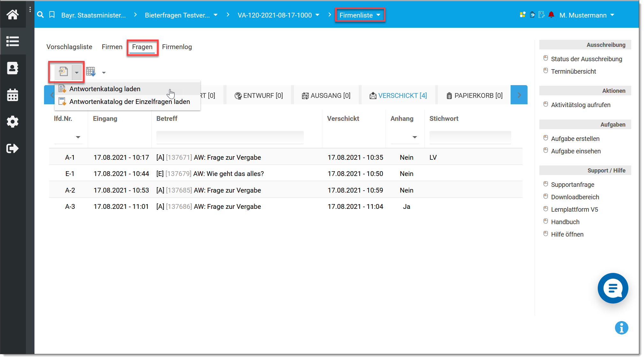Screen dimensions: 644x359
Task: Open the VA-120-2021-08-17-1000 breadcrumb dropdown
Action: (317, 15)
